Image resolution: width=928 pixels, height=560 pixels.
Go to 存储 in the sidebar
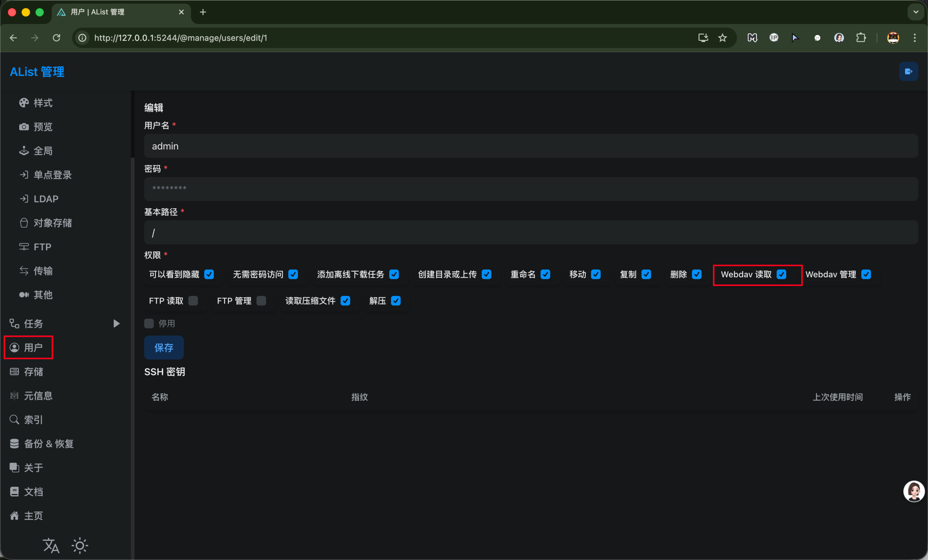(33, 372)
